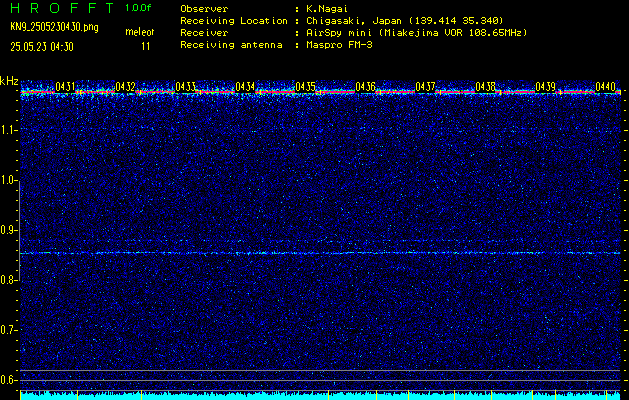Click the 0439 time marker
629x400 pixels.
546,86
